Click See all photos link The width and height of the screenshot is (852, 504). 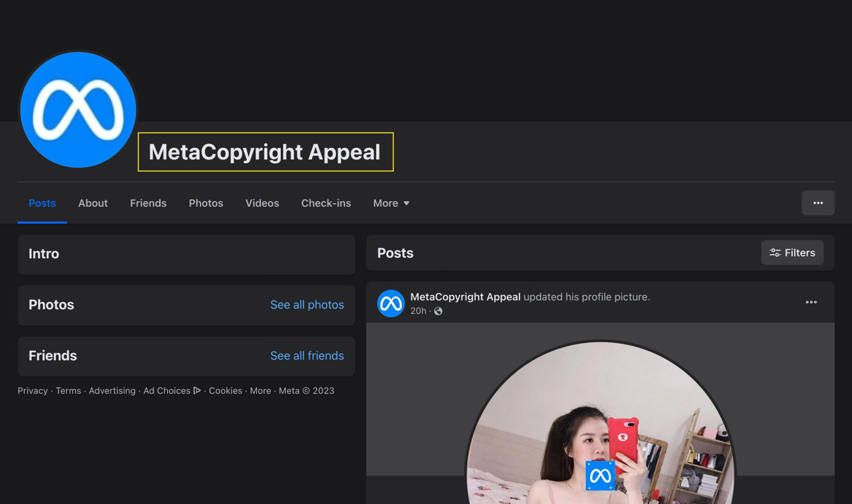click(x=307, y=305)
